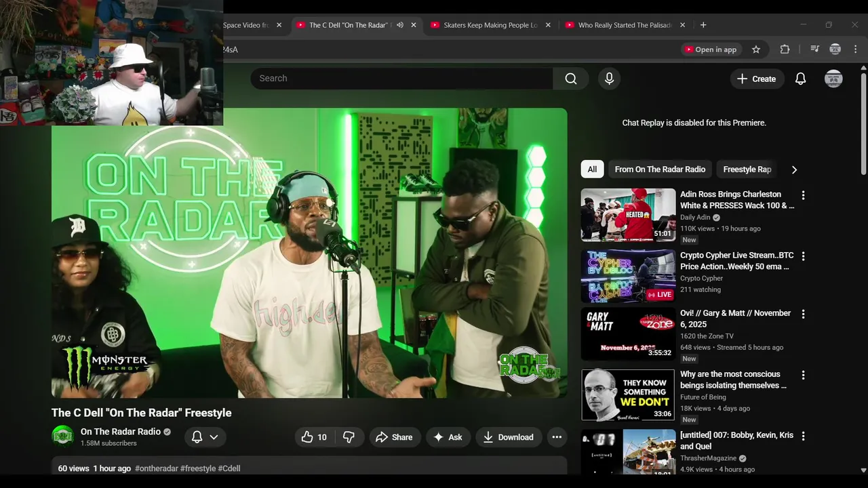This screenshot has width=868, height=488.
Task: Click the Create button
Action: point(756,79)
